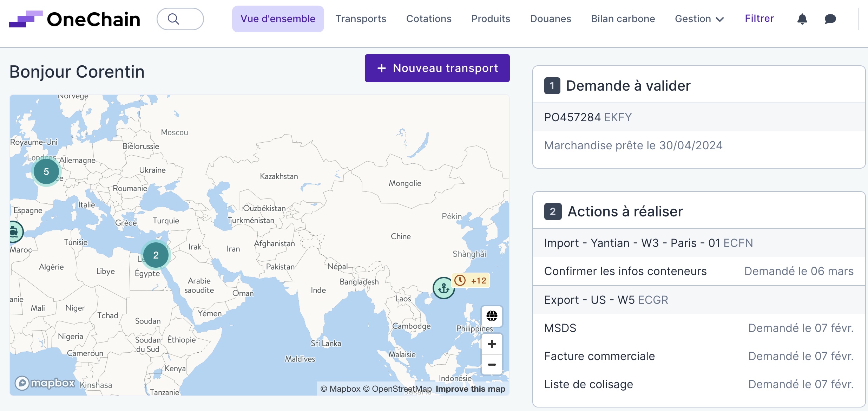
Task: Click the notification bell icon
Action: click(802, 19)
